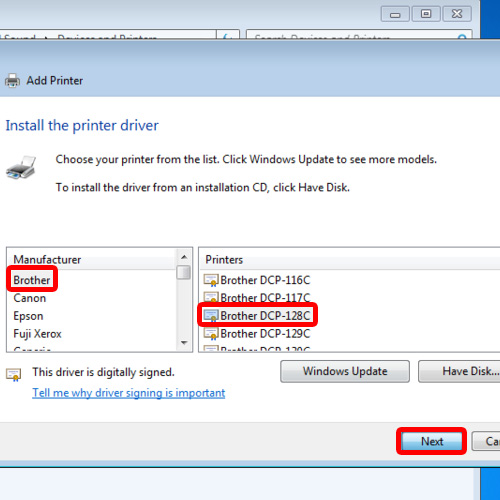
Task: Click the printer illustration icon
Action: coord(21,168)
